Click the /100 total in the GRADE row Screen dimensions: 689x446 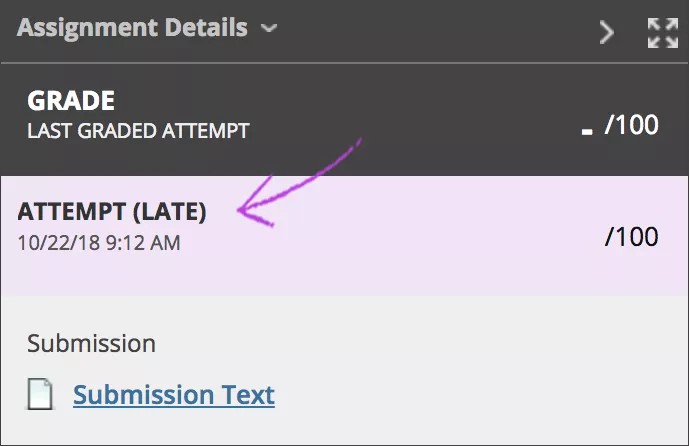pyautogui.click(x=632, y=126)
